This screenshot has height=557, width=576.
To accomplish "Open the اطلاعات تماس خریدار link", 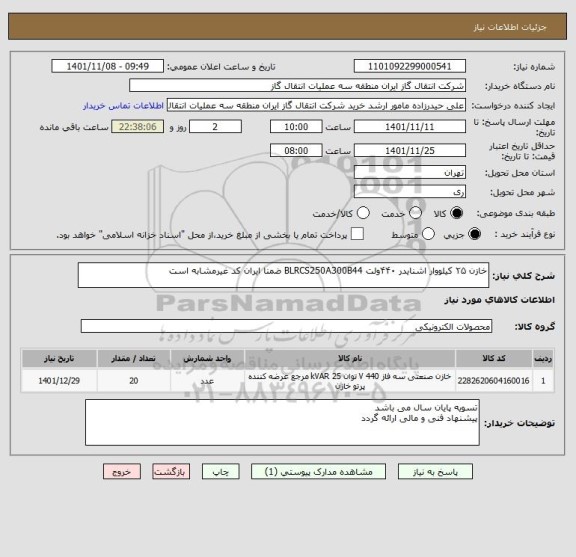I will (123, 106).
